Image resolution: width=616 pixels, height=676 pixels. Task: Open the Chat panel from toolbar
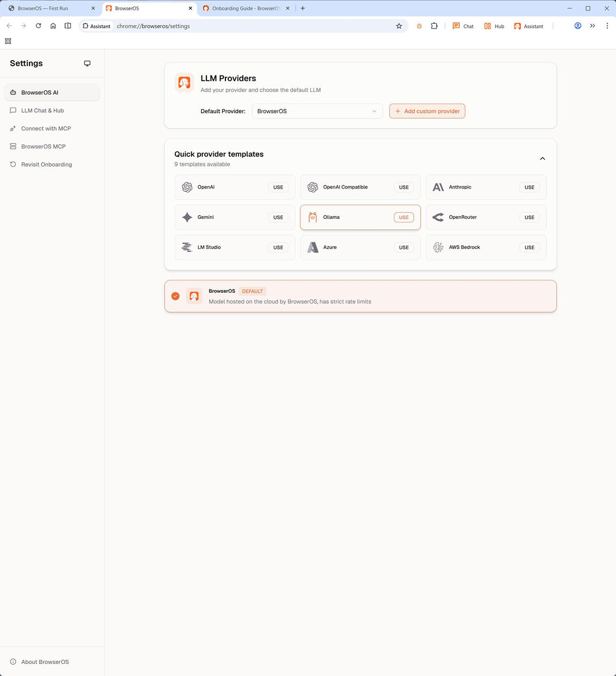(463, 26)
